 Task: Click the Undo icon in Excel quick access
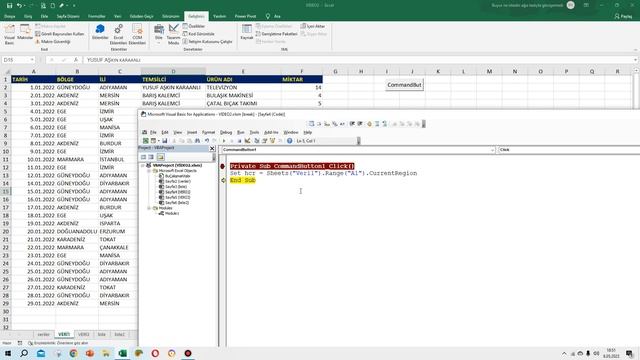tap(19, 6)
